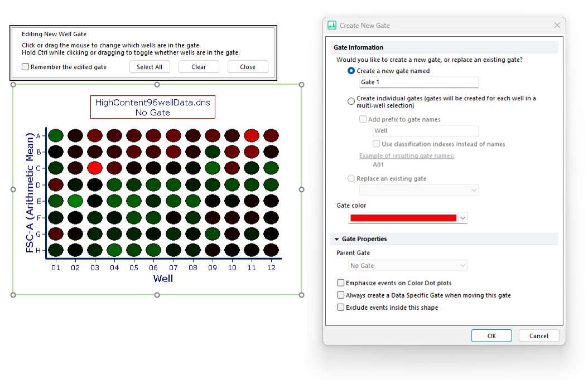
Task: Click the Gate 1 name input field
Action: pyautogui.click(x=419, y=82)
